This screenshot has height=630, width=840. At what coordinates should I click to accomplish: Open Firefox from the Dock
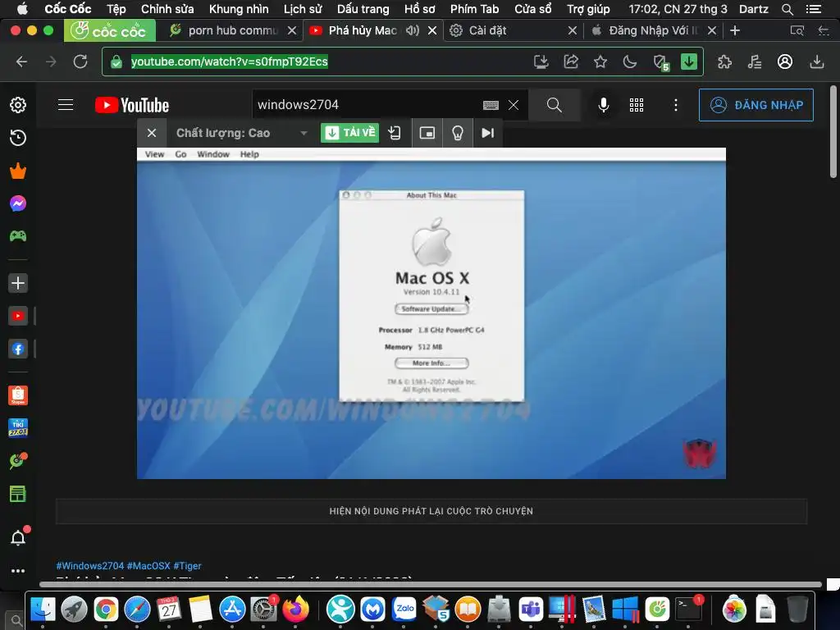(295, 609)
